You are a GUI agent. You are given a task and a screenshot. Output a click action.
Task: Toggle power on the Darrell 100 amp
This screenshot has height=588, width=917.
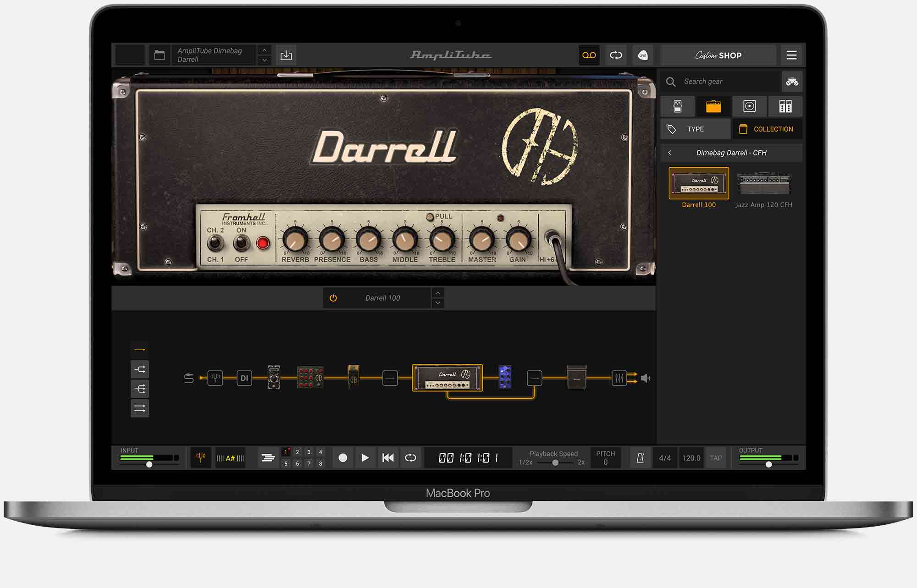[x=333, y=297]
